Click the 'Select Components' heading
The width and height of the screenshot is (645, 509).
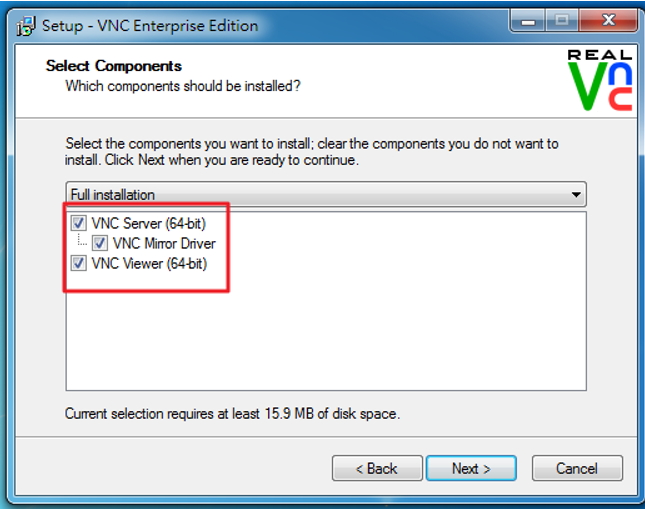[114, 66]
